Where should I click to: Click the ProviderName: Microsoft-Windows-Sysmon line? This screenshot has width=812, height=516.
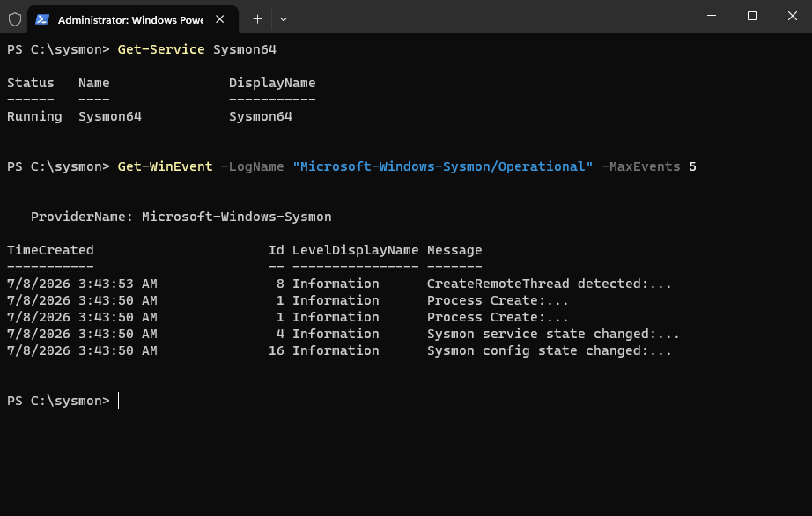point(181,217)
